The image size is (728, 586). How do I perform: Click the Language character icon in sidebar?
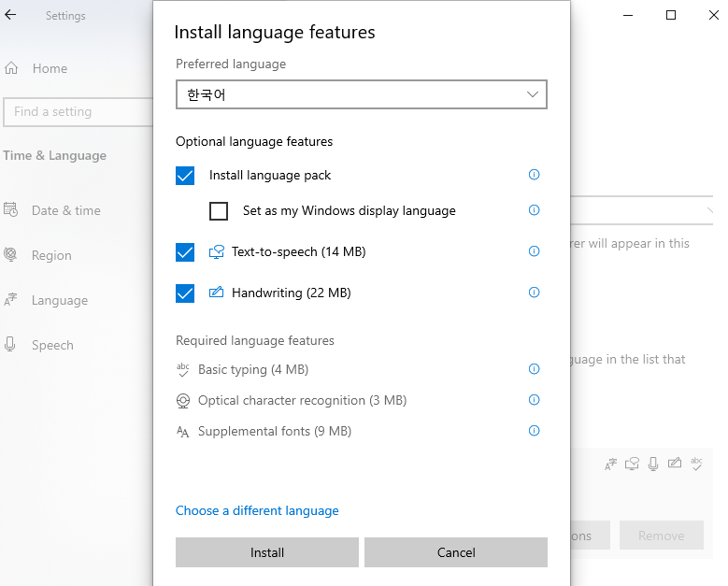[x=10, y=299]
